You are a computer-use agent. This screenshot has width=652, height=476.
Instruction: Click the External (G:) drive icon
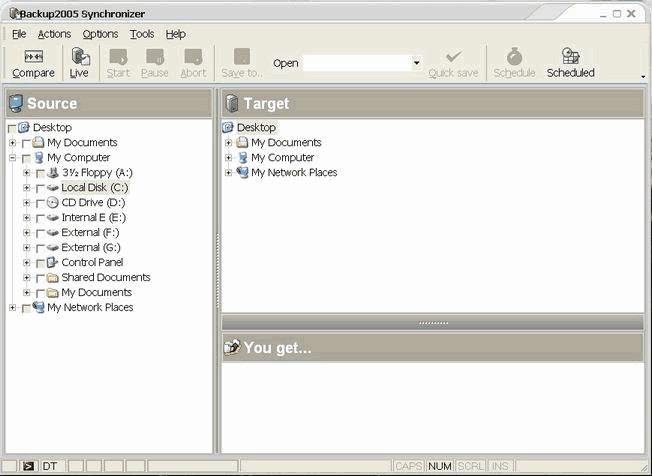[52, 247]
